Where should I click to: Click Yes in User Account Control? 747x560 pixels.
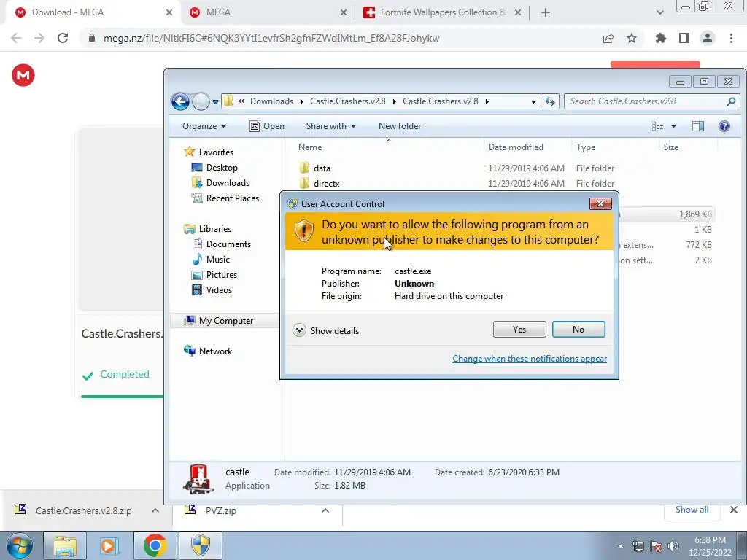519,330
